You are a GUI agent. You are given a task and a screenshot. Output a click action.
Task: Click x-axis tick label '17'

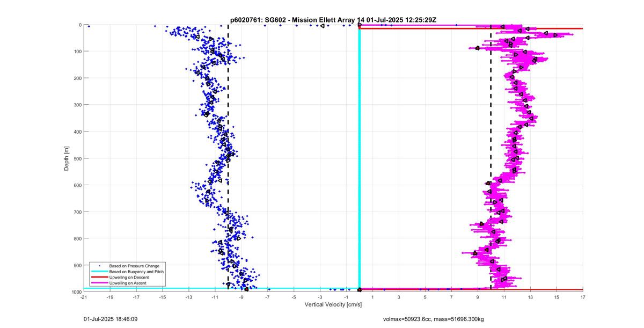pyautogui.click(x=583, y=297)
